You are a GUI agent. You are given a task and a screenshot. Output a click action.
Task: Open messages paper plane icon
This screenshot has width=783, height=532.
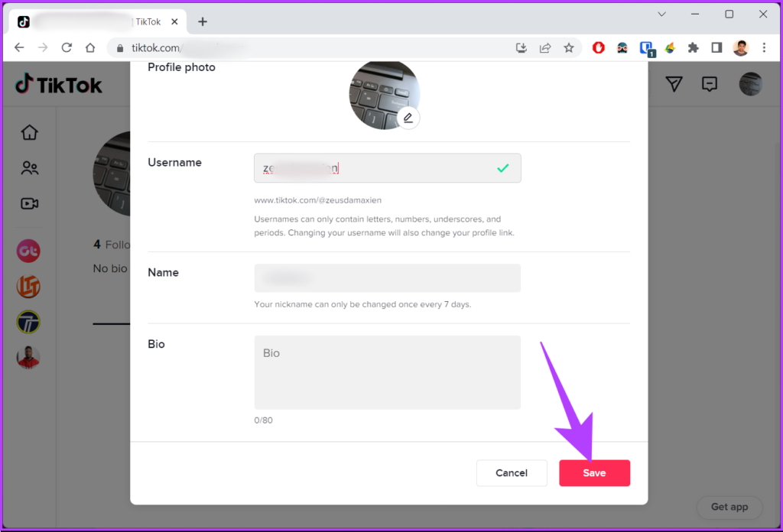(x=674, y=84)
